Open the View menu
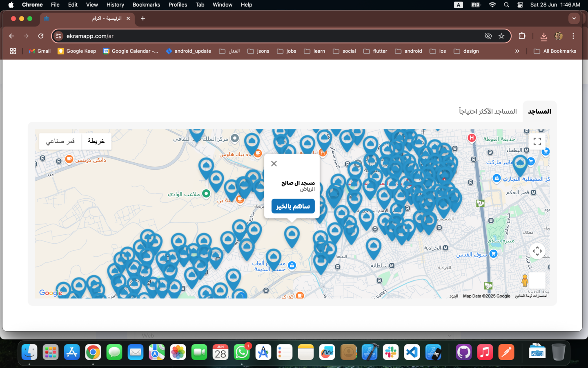The width and height of the screenshot is (588, 368). click(92, 4)
